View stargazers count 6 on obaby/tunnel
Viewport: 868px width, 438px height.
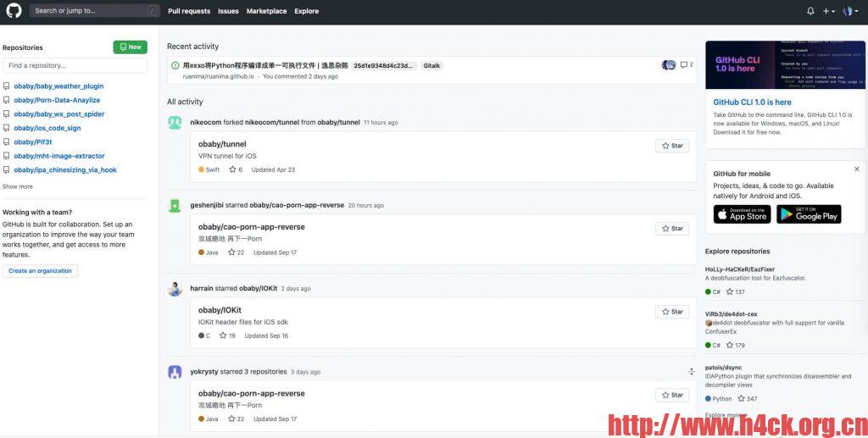pos(236,169)
